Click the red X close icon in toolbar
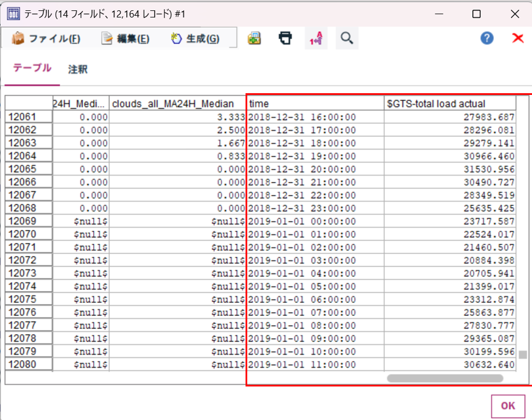Screen dimensions: 532x420 tap(518, 38)
